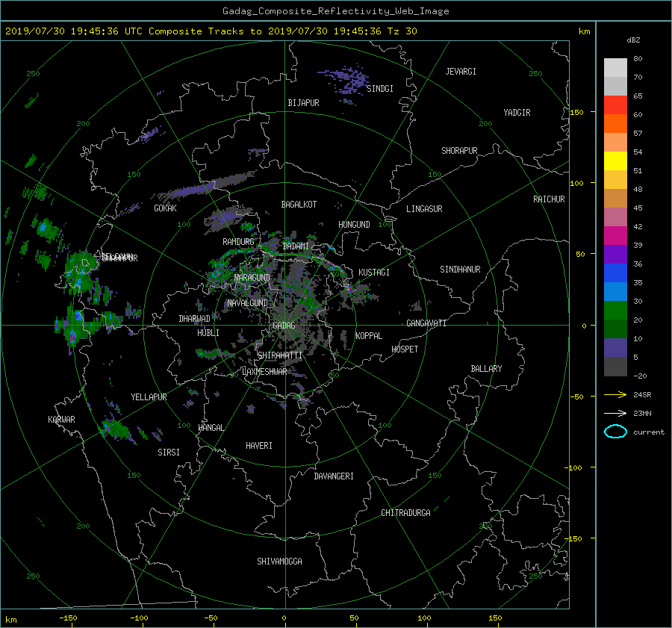The image size is (672, 628).
Task: Click the BALLARY city label
Action: [486, 369]
